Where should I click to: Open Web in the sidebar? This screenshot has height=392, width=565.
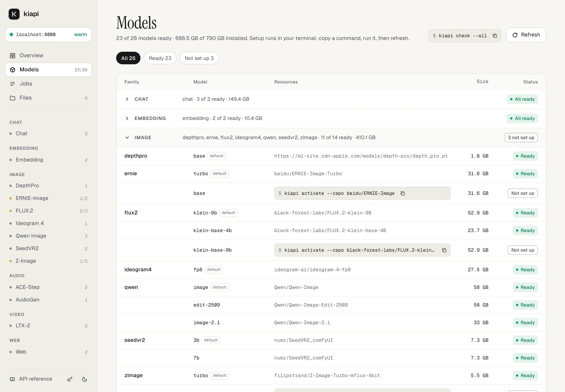tap(48, 352)
